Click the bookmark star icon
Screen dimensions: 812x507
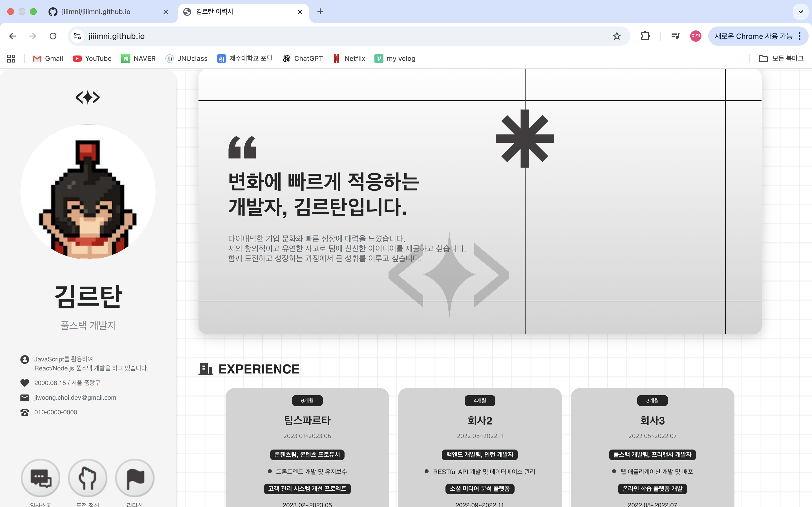616,36
